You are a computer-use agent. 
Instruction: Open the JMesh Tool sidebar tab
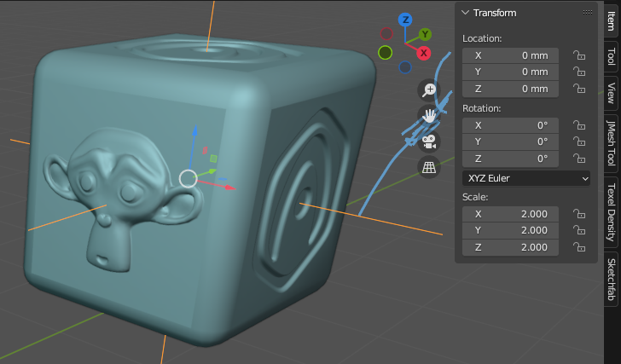click(x=611, y=143)
